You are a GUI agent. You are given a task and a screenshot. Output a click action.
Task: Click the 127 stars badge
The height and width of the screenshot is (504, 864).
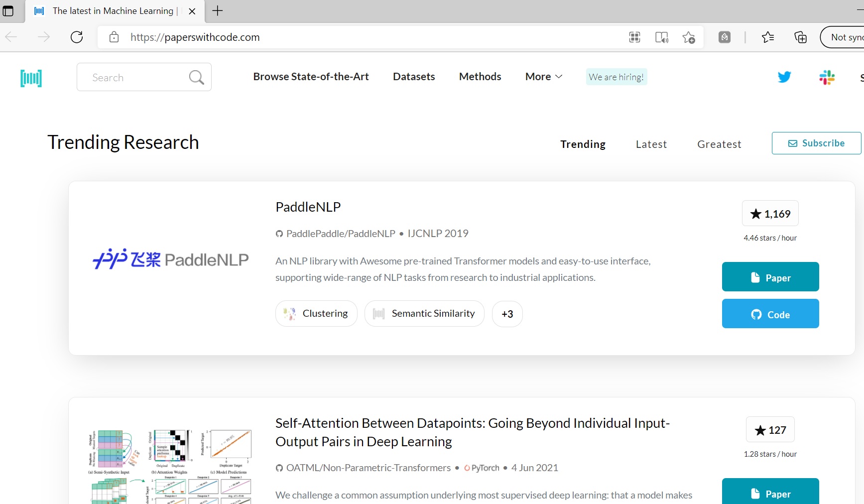pos(770,430)
